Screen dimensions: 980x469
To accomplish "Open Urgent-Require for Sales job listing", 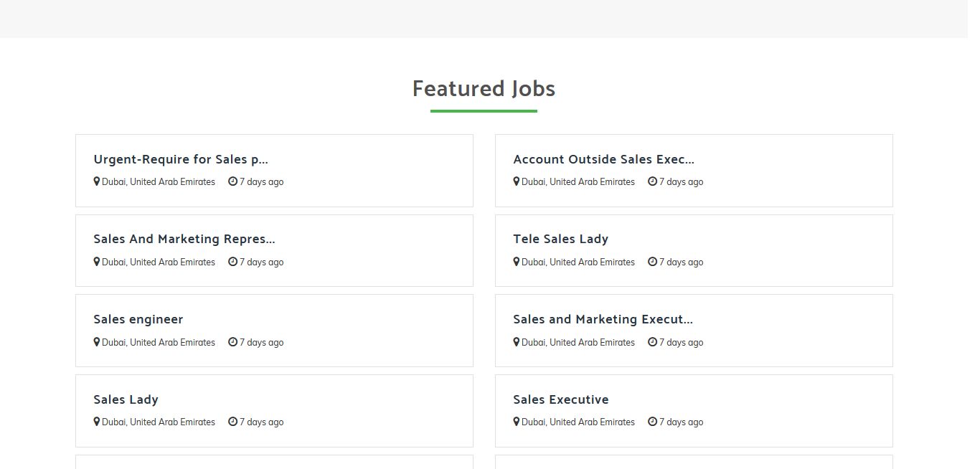I will [x=180, y=159].
